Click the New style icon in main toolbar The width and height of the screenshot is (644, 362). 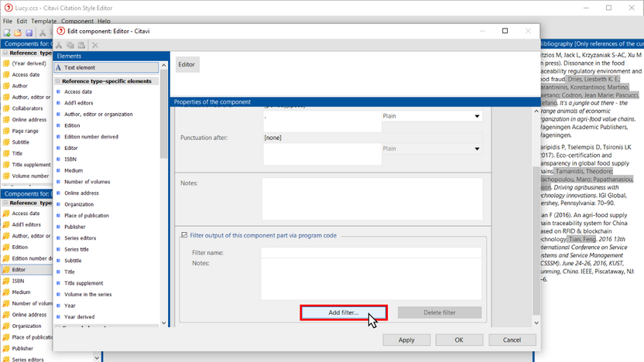(7, 32)
